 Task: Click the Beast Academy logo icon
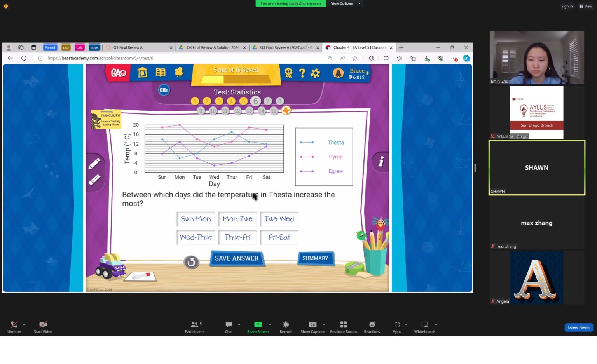click(118, 73)
